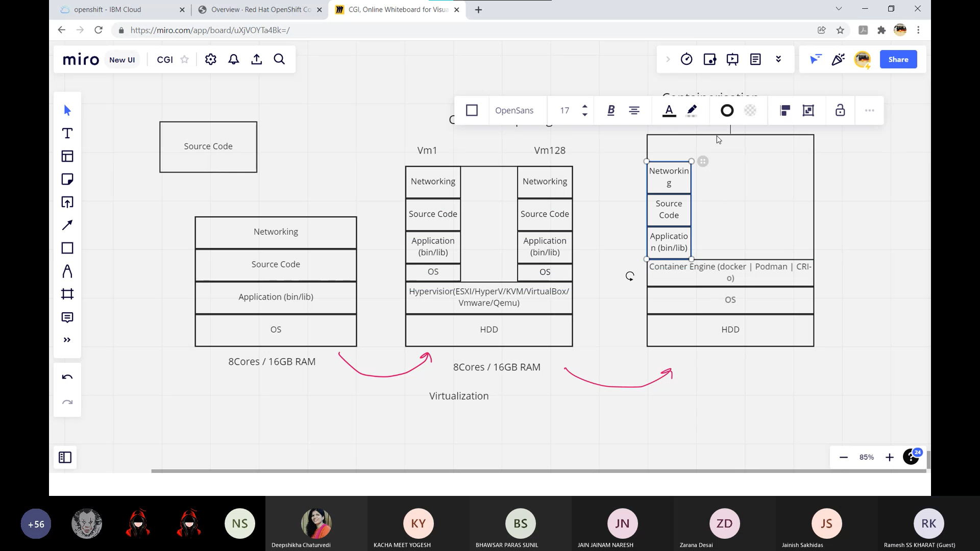This screenshot has width=980, height=551.
Task: Open the Comment tool
Action: pos(67,317)
